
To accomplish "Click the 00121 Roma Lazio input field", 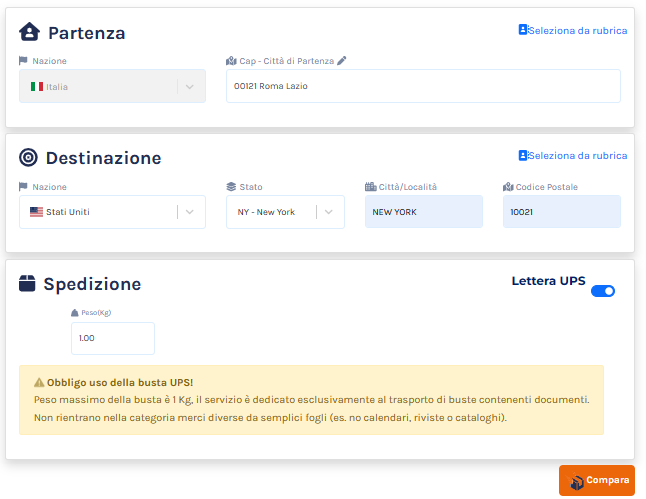I will coord(423,86).
